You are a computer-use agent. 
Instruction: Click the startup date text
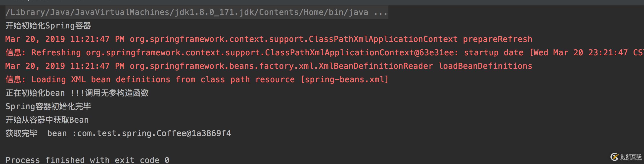coord(494,53)
